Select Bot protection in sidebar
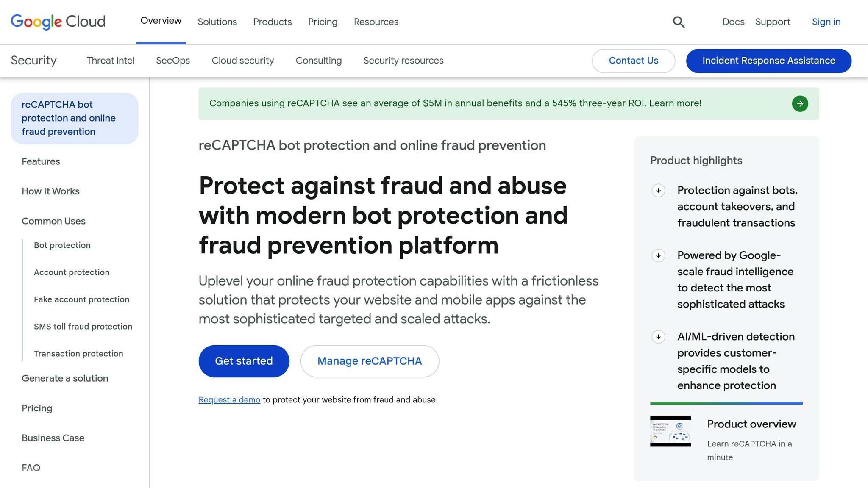 pos(62,245)
